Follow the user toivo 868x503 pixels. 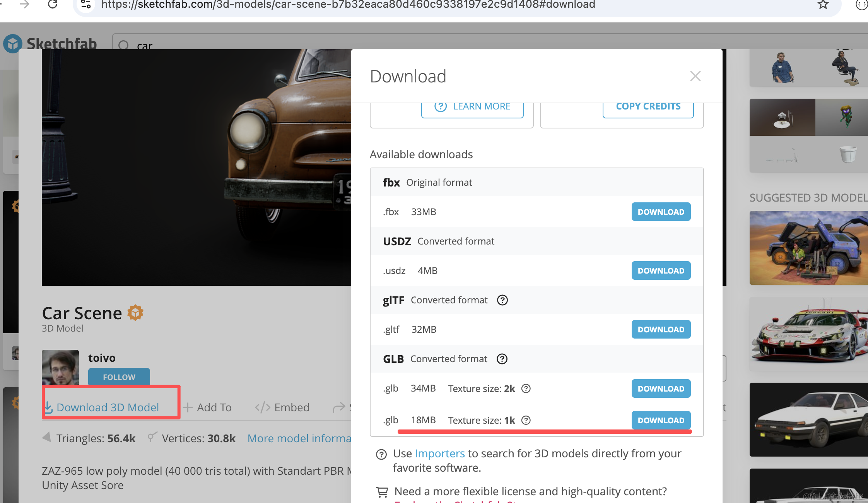tap(119, 377)
